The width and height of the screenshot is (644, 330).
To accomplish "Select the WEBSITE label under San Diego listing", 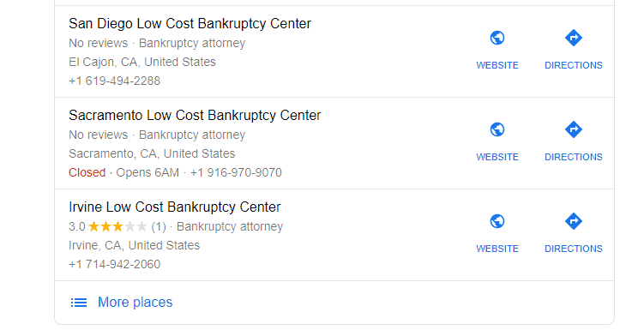I will pos(497,65).
